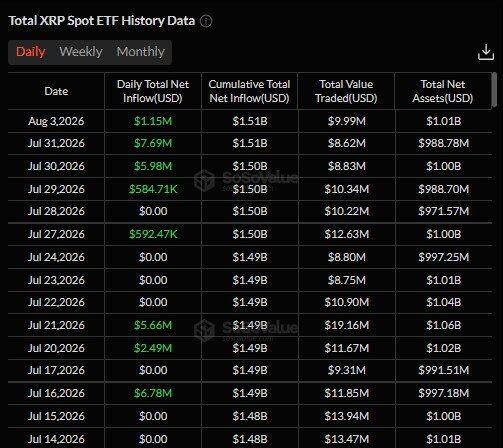503x448 pixels.
Task: Click the $11.85M traded value
Action: click(x=347, y=393)
